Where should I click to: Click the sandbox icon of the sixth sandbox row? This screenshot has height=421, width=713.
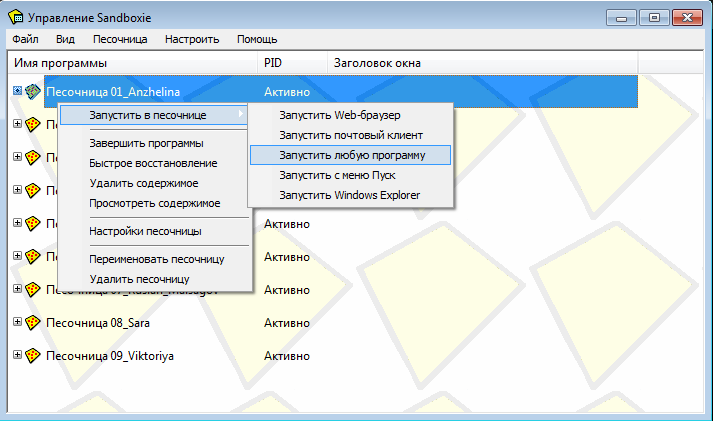coord(33,256)
